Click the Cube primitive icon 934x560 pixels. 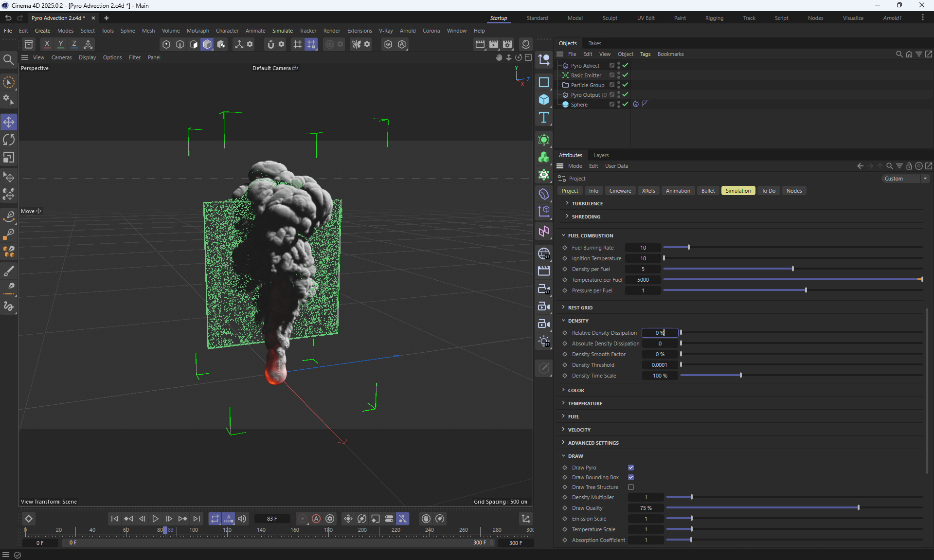(544, 100)
